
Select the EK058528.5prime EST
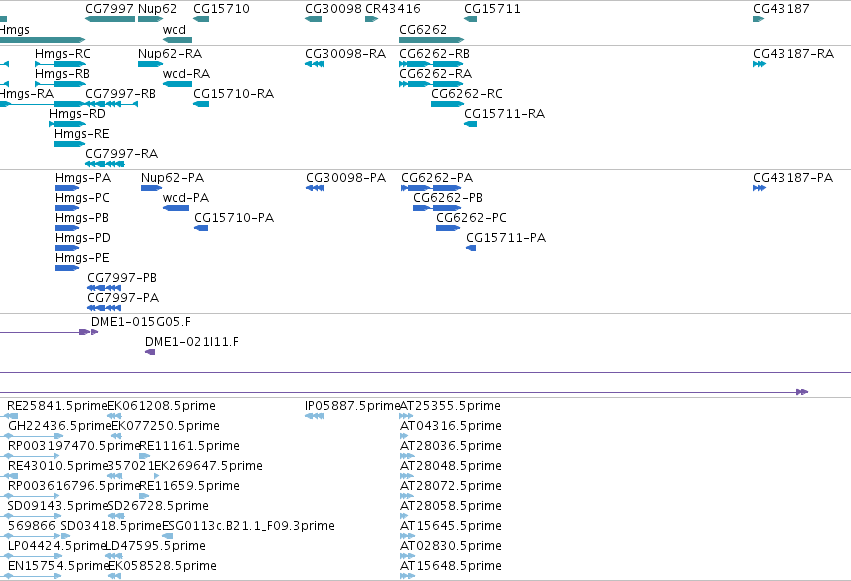coord(114,576)
